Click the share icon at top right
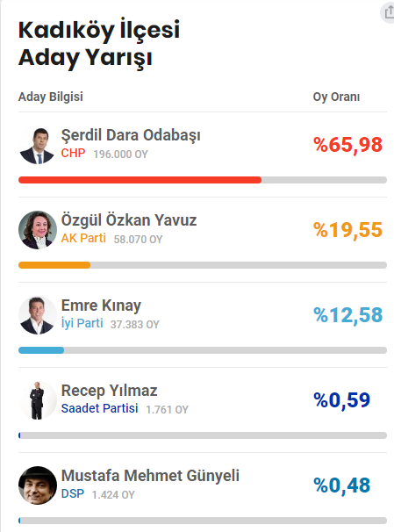 (x=388, y=12)
